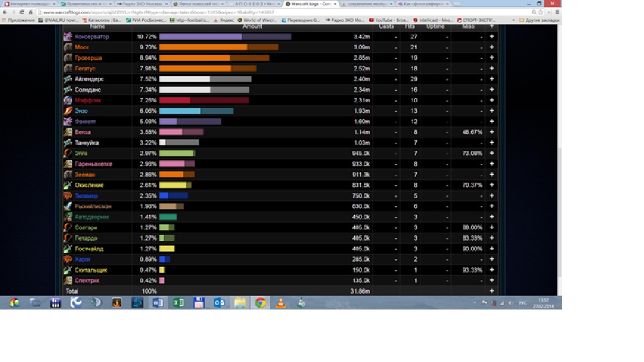Switch to the Радио ЭХО Москвы tab
This screenshot has width=644, height=362.
[141, 4]
